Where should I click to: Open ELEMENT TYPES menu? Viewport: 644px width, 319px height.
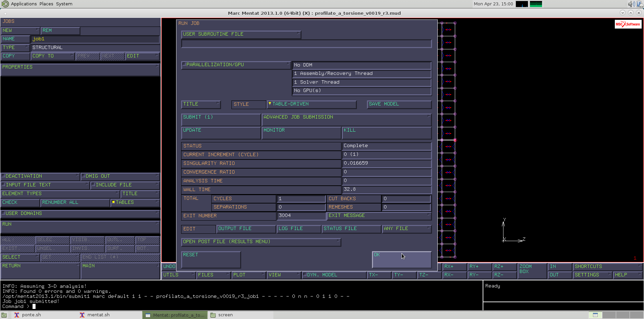(60, 194)
